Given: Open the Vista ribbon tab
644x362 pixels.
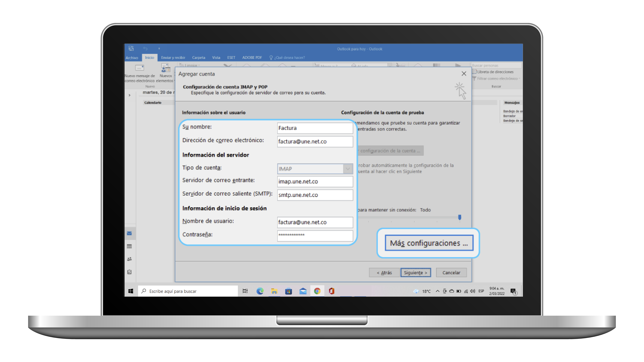Looking at the screenshot, I should coord(216,57).
